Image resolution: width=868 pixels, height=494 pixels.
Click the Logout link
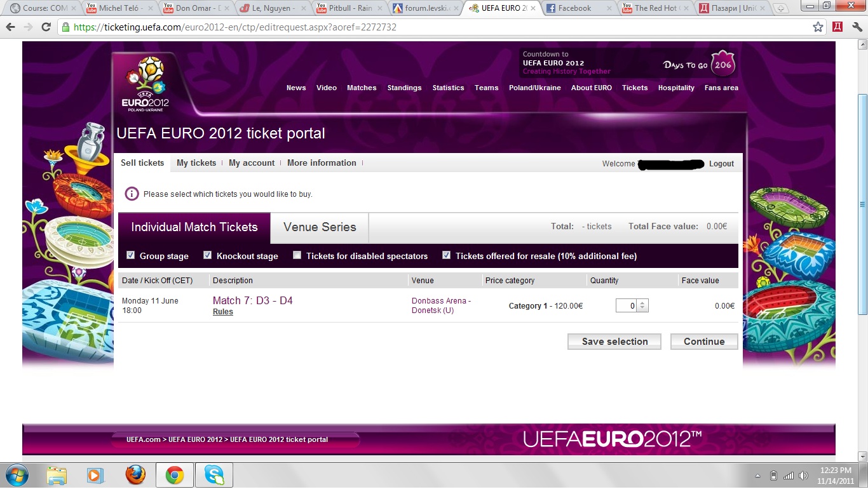click(x=721, y=164)
